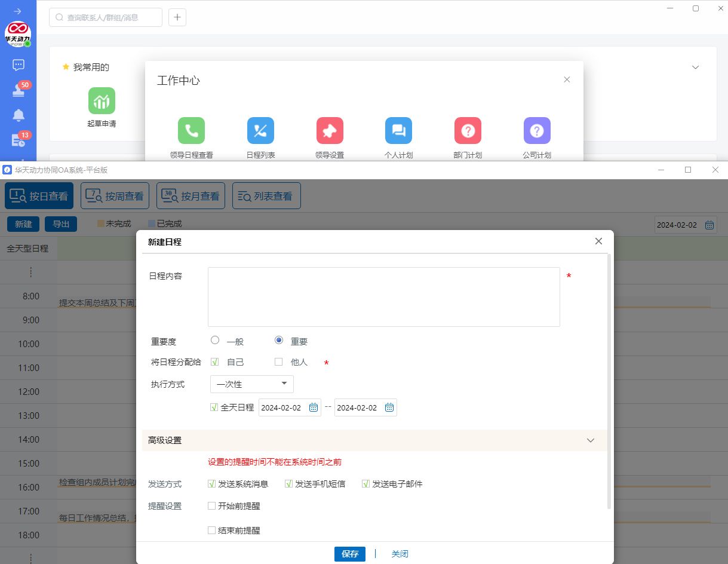Check the 他人 assignment checkbox
728x564 pixels.
[278, 361]
